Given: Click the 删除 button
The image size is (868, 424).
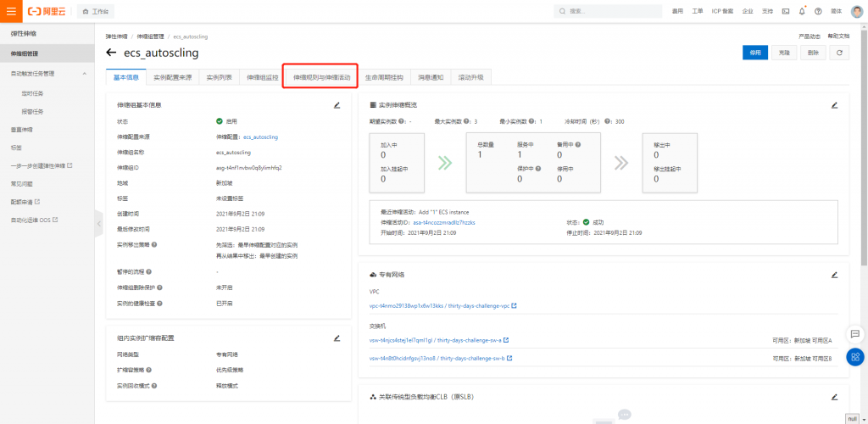Looking at the screenshot, I should pos(813,53).
